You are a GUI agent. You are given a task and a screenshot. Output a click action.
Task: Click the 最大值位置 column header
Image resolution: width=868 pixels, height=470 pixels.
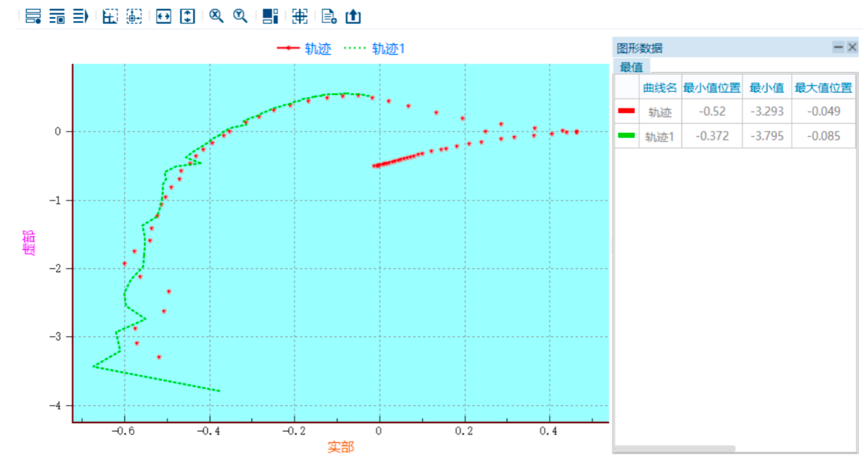823,88
